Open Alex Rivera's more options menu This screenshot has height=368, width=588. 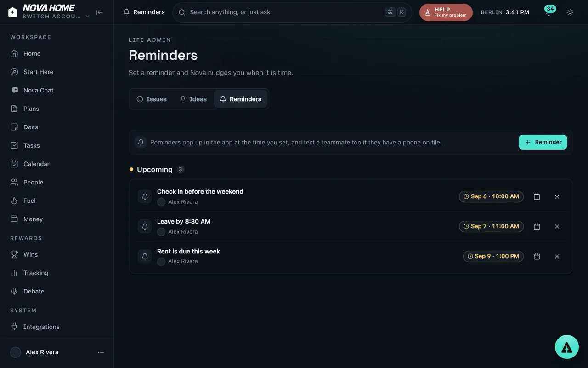(101, 352)
